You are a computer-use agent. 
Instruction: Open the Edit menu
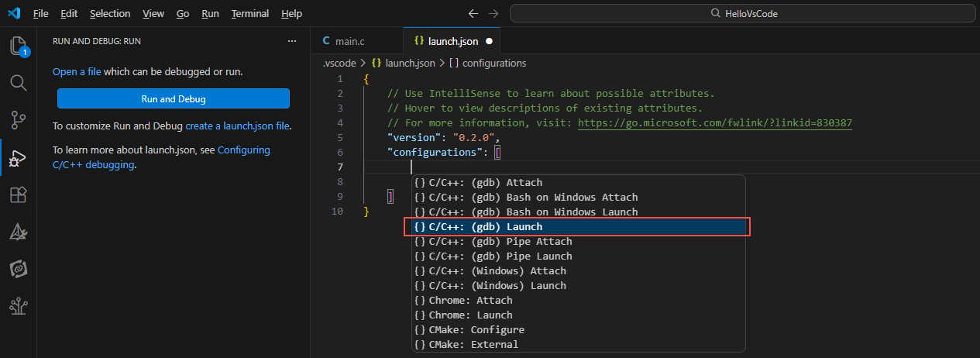[x=69, y=14]
